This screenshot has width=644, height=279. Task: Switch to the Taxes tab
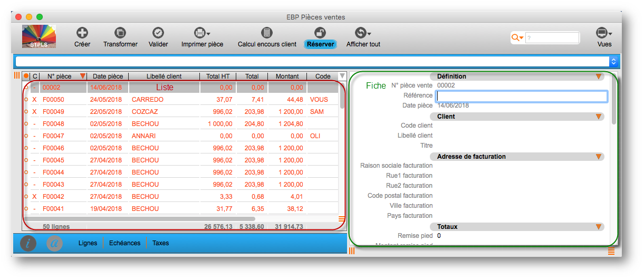pyautogui.click(x=160, y=243)
